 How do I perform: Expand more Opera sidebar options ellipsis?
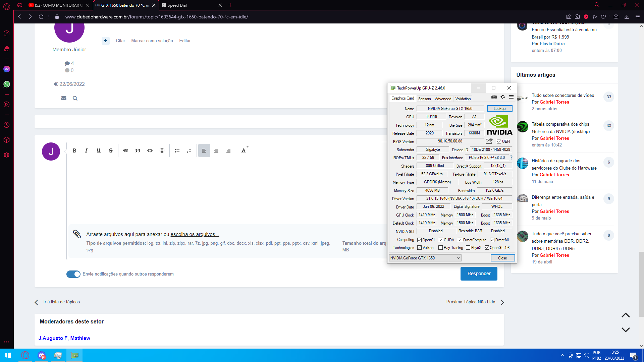tap(7, 342)
